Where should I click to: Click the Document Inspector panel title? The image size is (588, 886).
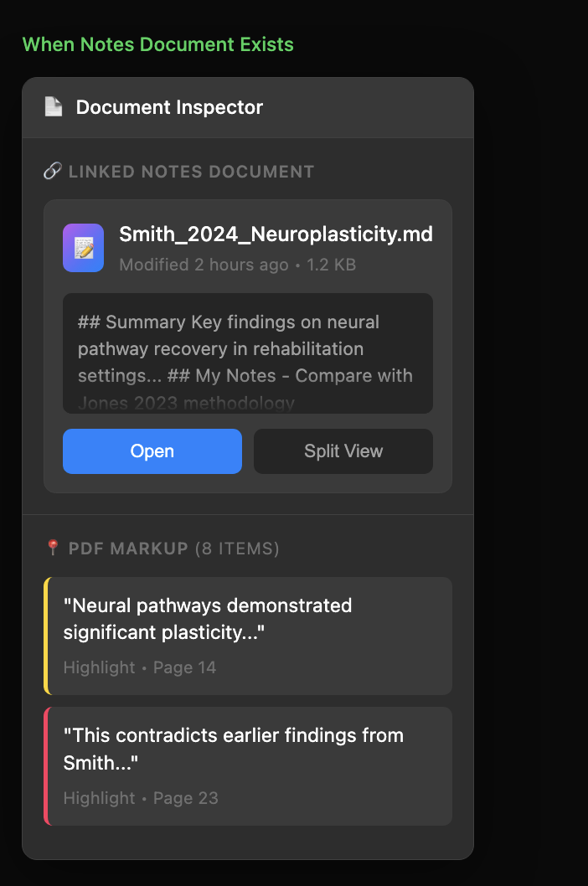click(169, 107)
